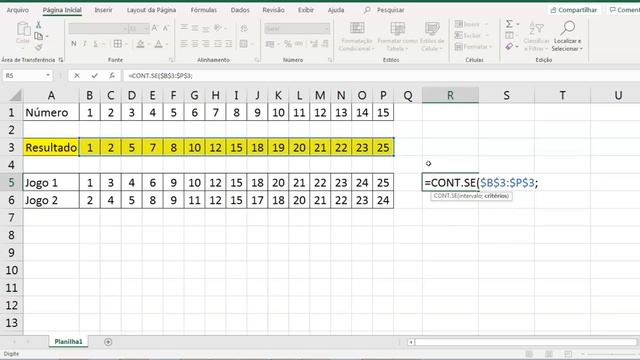Click the Clear eraser icon
Image resolution: width=640 pixels, height=360 pixels.
509,47
